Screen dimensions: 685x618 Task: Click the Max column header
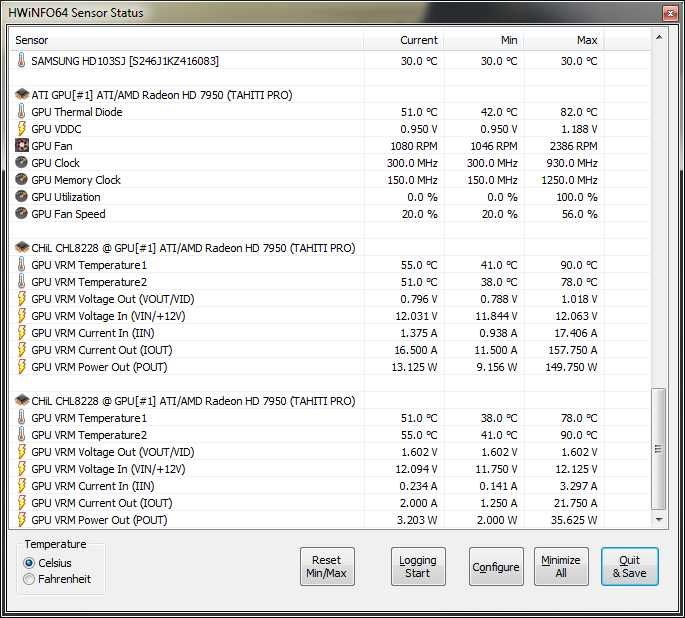click(x=564, y=40)
